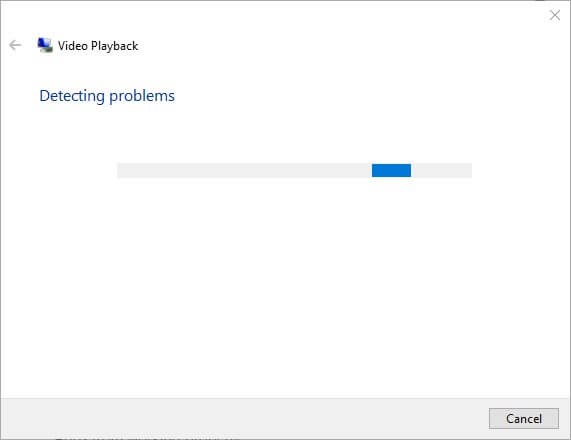Image resolution: width=571 pixels, height=440 pixels.
Task: Click the middle of the indeterminate progress bar
Action: point(295,170)
